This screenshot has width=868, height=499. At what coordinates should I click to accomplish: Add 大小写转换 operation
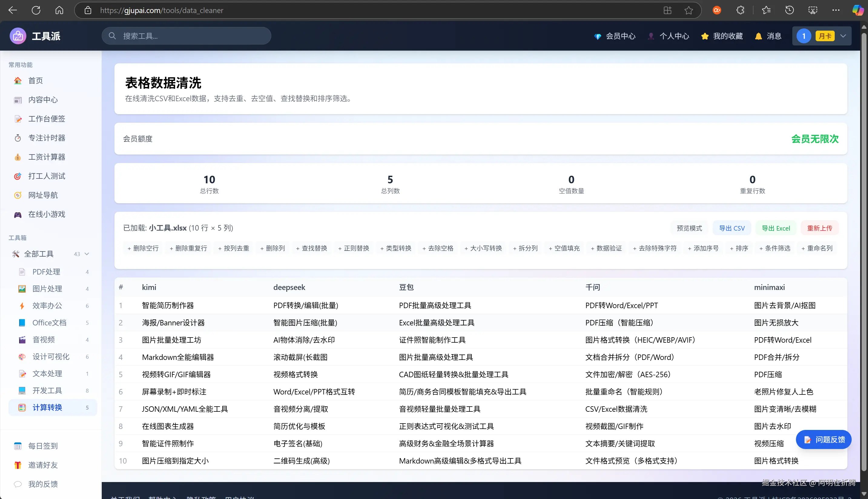[483, 248]
